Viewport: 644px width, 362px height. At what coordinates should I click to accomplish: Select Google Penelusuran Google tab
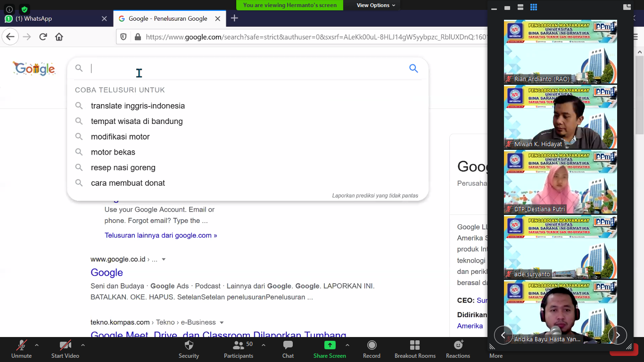(x=169, y=18)
